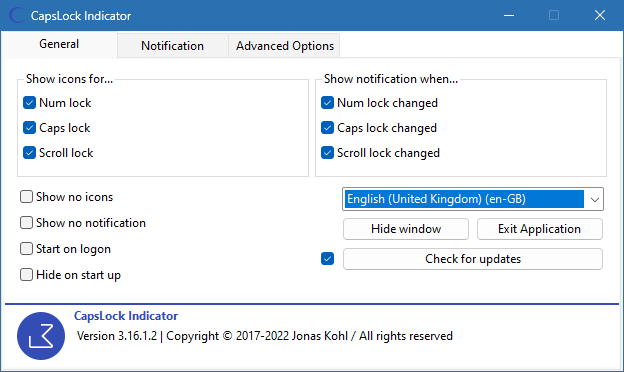The width and height of the screenshot is (624, 372).
Task: Click the "Show notification when..." group label
Action: [390, 79]
